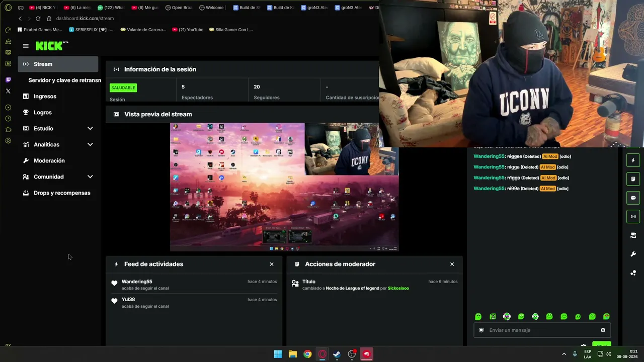Click the wrench icon in right rail
644x362 pixels.
pyautogui.click(x=633, y=254)
